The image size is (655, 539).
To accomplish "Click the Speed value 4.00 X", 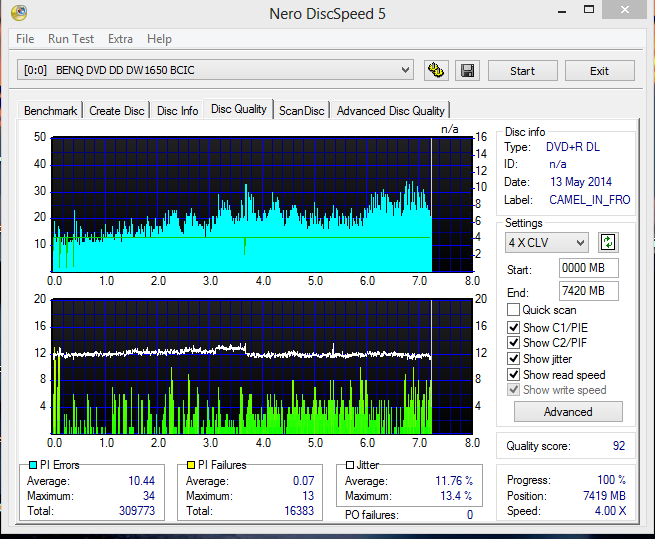I will 610,511.
